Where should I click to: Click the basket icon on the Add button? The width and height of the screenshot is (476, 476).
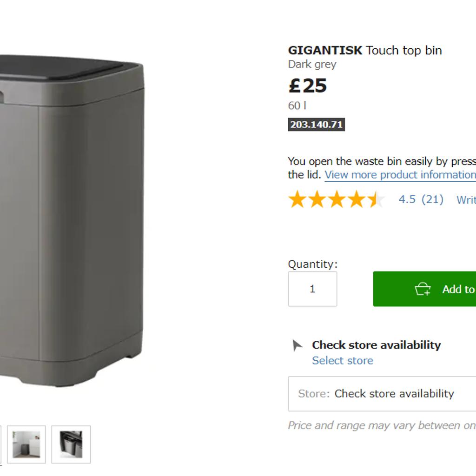pyautogui.click(x=423, y=289)
